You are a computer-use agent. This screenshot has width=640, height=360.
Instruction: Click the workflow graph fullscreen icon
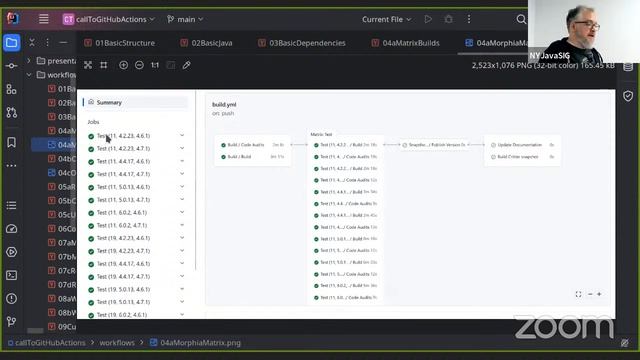click(578, 294)
